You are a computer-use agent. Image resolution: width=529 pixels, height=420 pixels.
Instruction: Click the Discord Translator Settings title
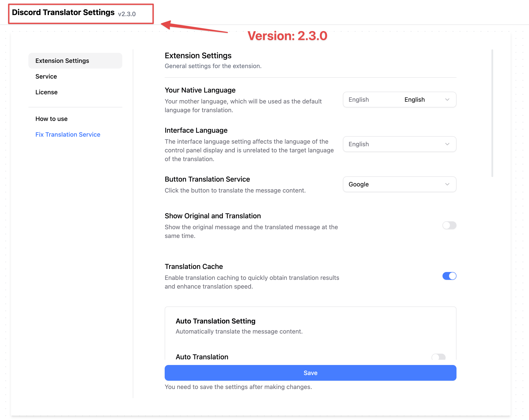pos(63,12)
